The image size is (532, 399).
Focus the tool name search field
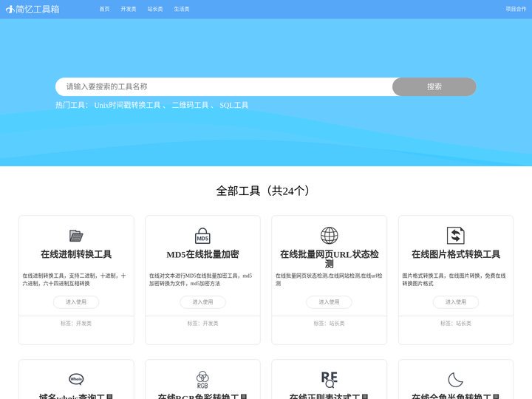(224, 87)
